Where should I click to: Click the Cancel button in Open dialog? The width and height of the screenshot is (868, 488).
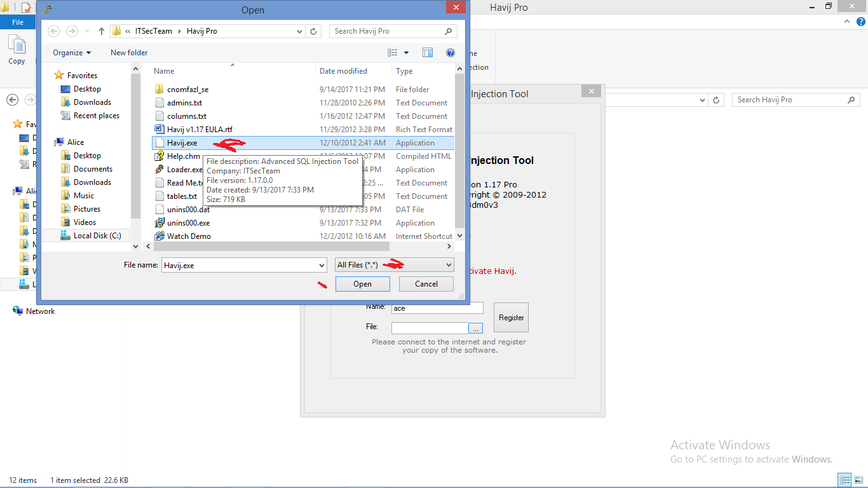coord(426,284)
